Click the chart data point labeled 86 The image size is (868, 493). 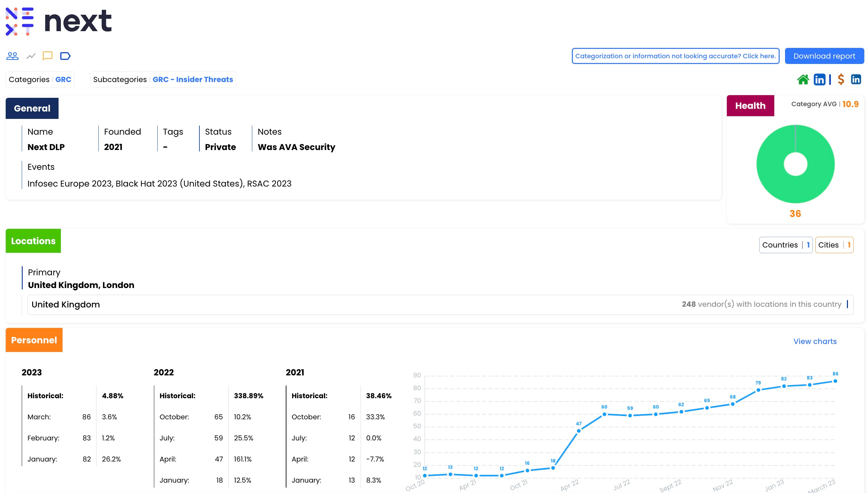point(835,381)
